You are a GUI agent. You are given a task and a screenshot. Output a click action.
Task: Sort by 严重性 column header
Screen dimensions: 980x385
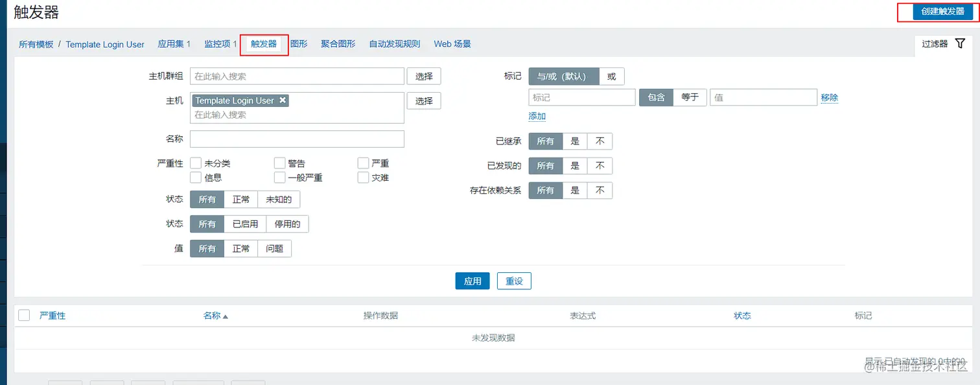[52, 316]
